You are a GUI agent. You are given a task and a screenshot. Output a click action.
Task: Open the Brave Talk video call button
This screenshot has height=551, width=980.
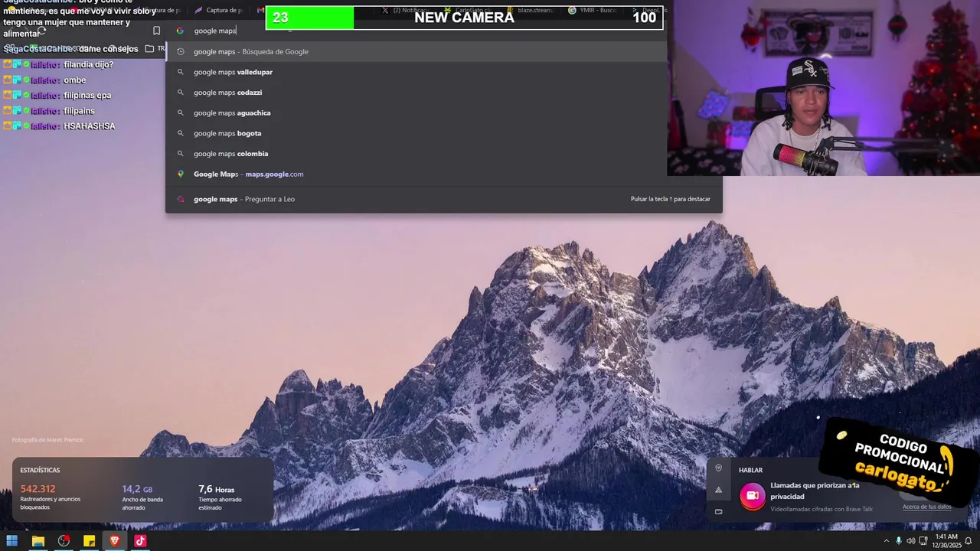click(x=752, y=496)
